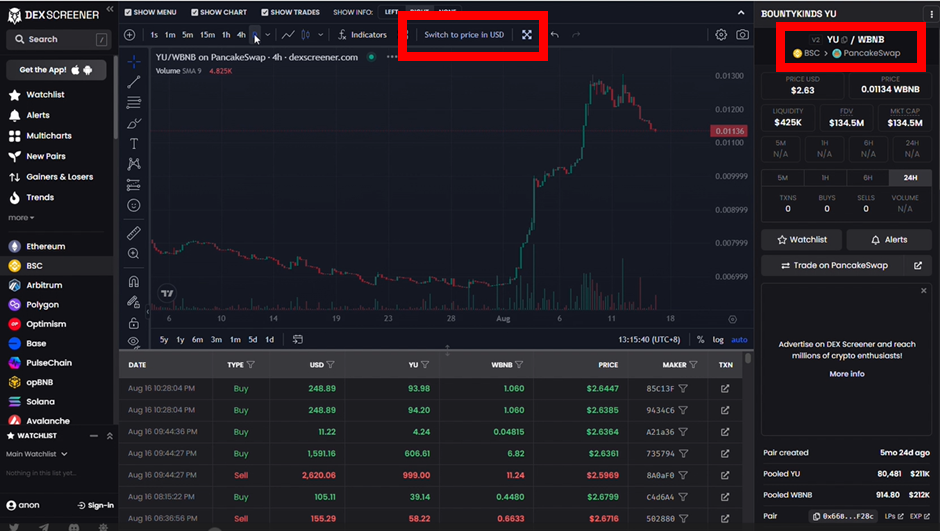This screenshot has height=531, width=940.
Task: Open the pair options three-dot menu
Action: tap(932, 14)
